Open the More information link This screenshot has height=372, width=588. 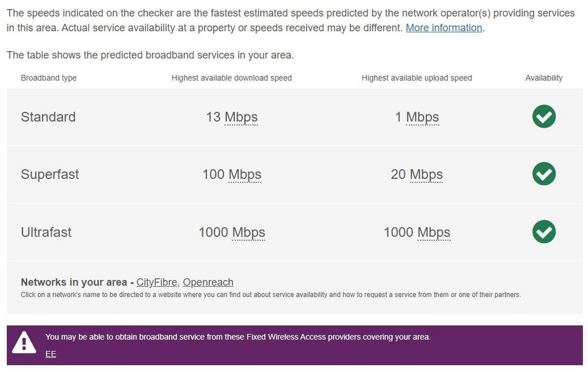pyautogui.click(x=443, y=28)
